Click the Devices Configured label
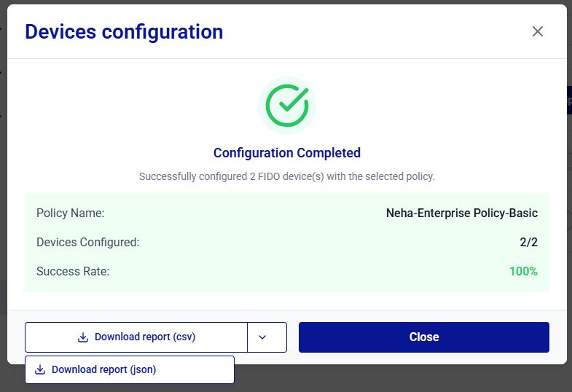Screen dimensions: 572x392 coord(88,242)
